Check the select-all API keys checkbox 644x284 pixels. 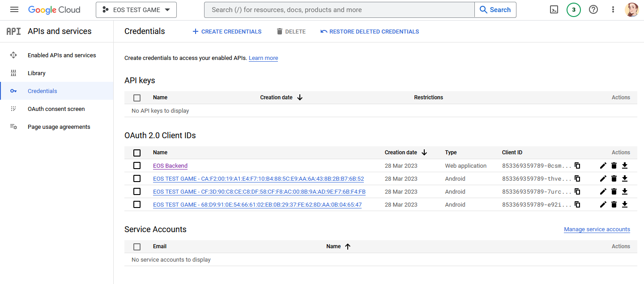(x=137, y=97)
